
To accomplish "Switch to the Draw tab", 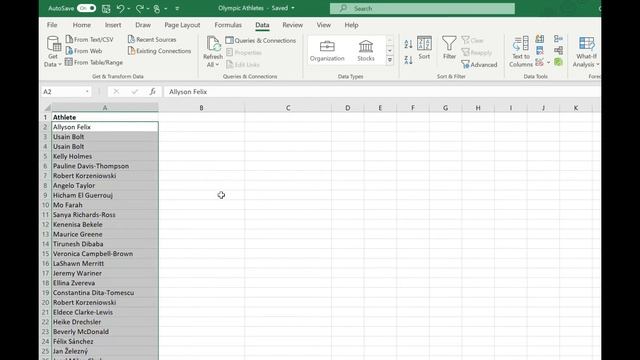I will (x=143, y=25).
